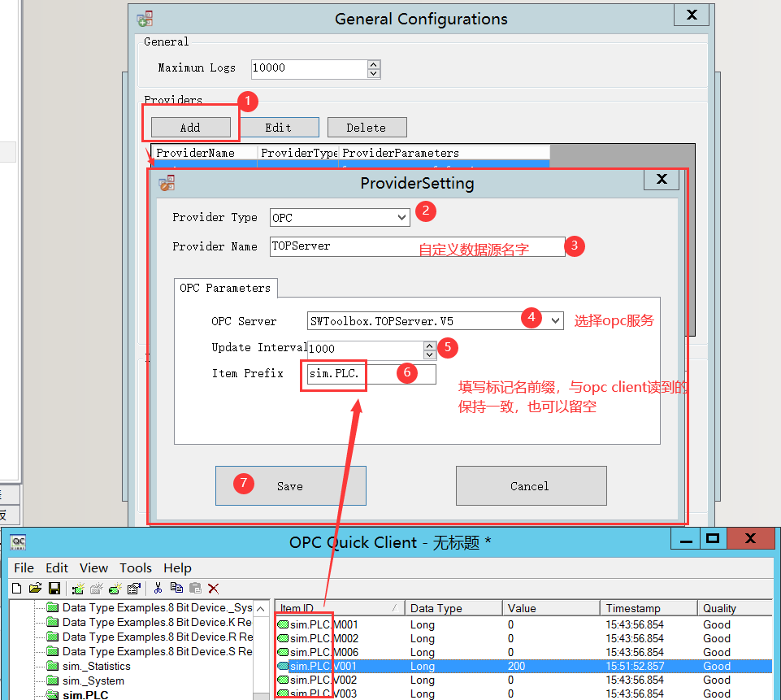
Task: Click the New document toolbar icon
Action: coord(16,588)
